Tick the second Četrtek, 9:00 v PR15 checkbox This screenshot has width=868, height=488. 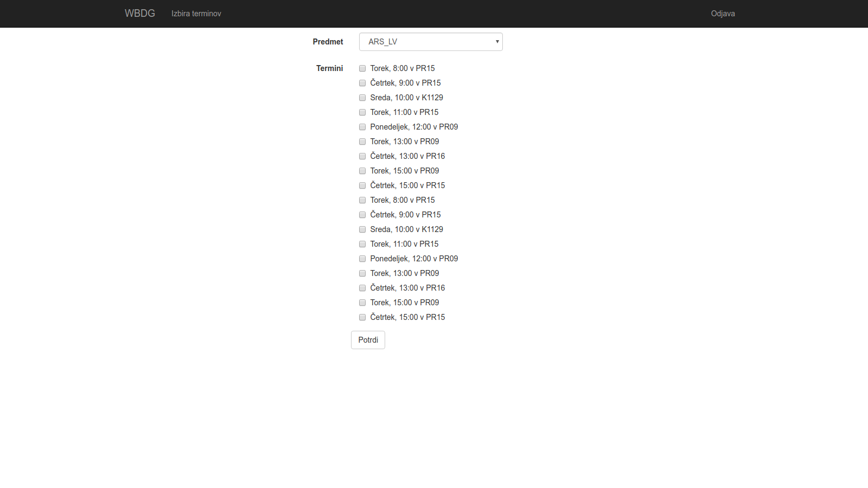[362, 215]
